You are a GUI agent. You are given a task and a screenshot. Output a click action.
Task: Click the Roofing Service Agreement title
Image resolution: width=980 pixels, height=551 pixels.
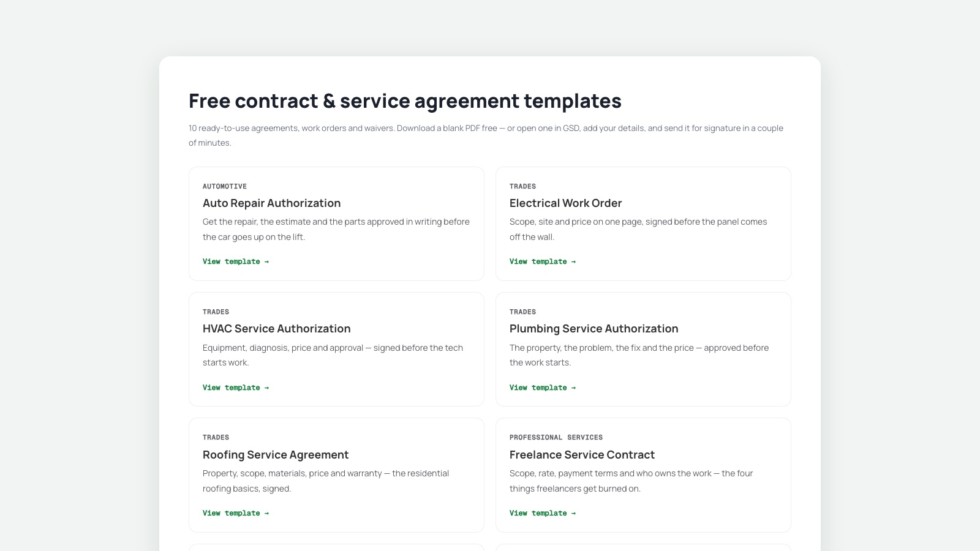tap(276, 455)
